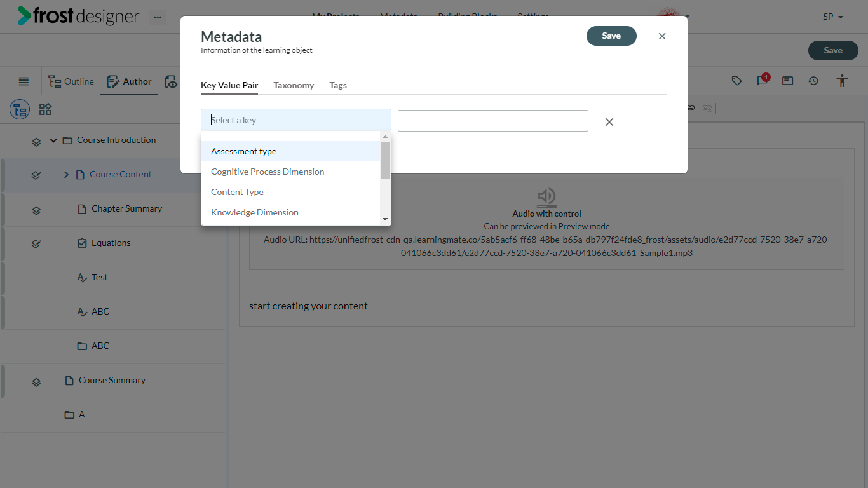Viewport: 868px width, 488px height.
Task: Open the SP user dropdown
Action: click(x=832, y=17)
